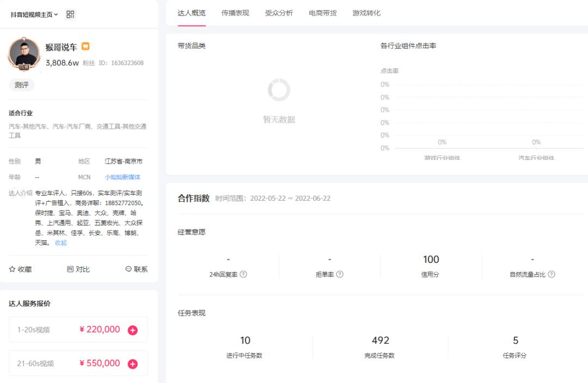The height and width of the screenshot is (383, 588).
Task: Click the 10 进行中任务数 value
Action: coord(245,340)
